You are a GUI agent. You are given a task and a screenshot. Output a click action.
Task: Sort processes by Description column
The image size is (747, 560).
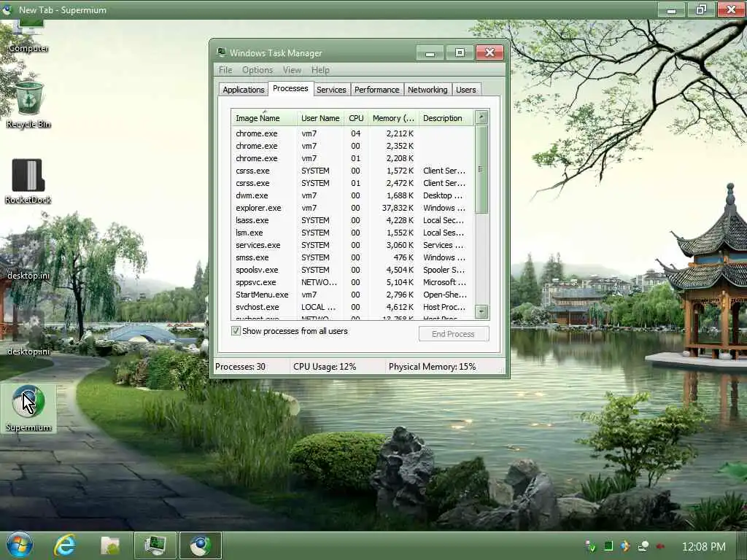(x=446, y=118)
